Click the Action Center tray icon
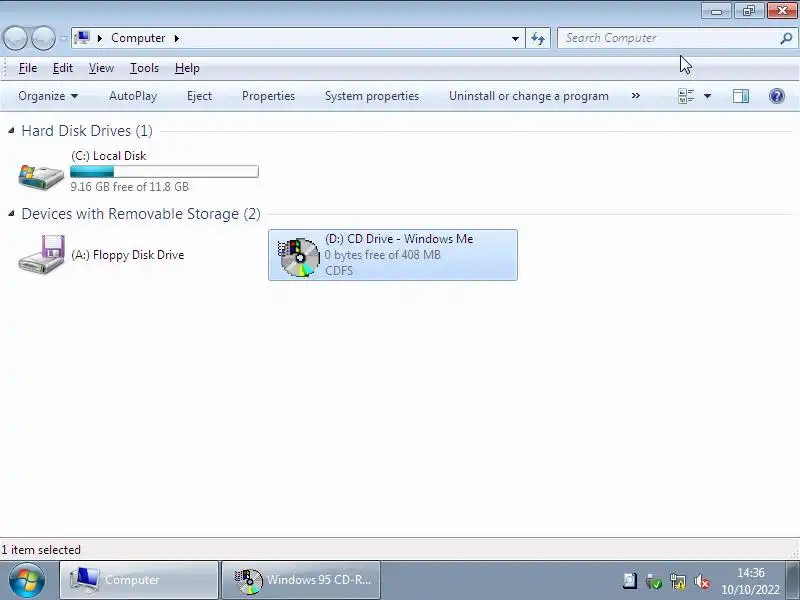Viewport: 800px width, 600px height. pyautogui.click(x=630, y=581)
